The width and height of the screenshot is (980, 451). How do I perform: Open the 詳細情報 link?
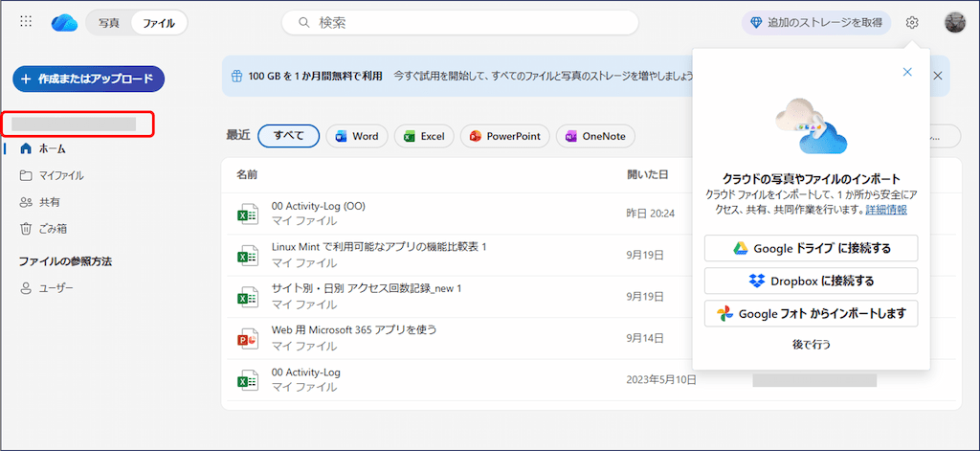886,210
